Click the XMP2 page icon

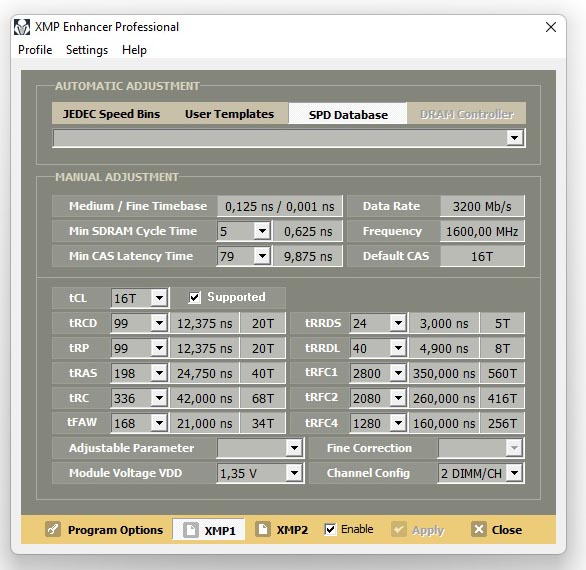click(x=263, y=529)
